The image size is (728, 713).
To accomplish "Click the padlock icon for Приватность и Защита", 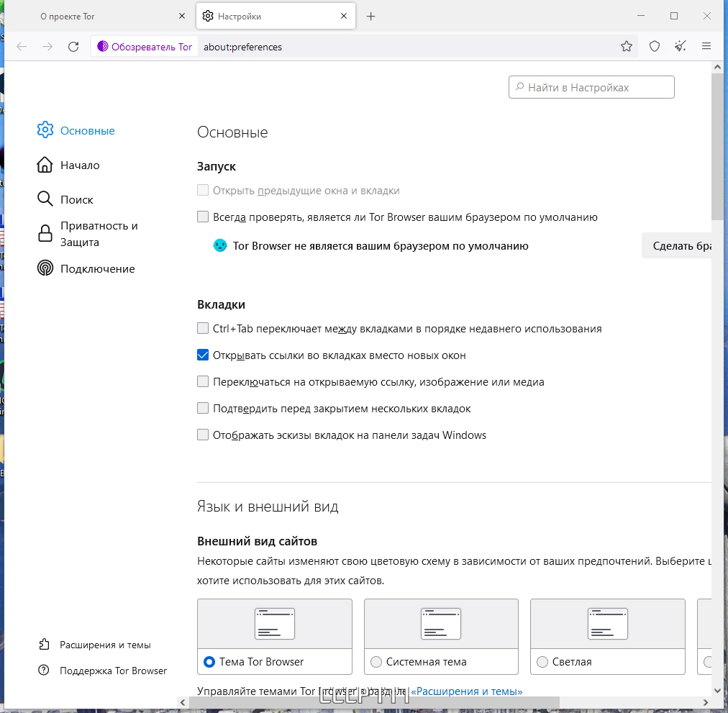I will point(45,234).
